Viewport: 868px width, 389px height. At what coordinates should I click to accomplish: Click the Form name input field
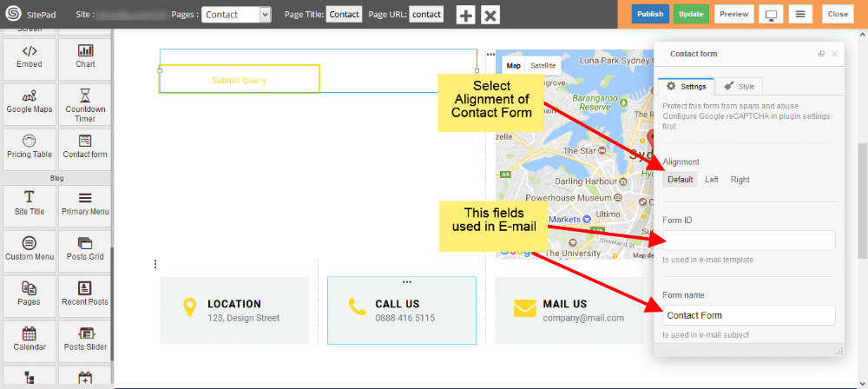click(748, 315)
